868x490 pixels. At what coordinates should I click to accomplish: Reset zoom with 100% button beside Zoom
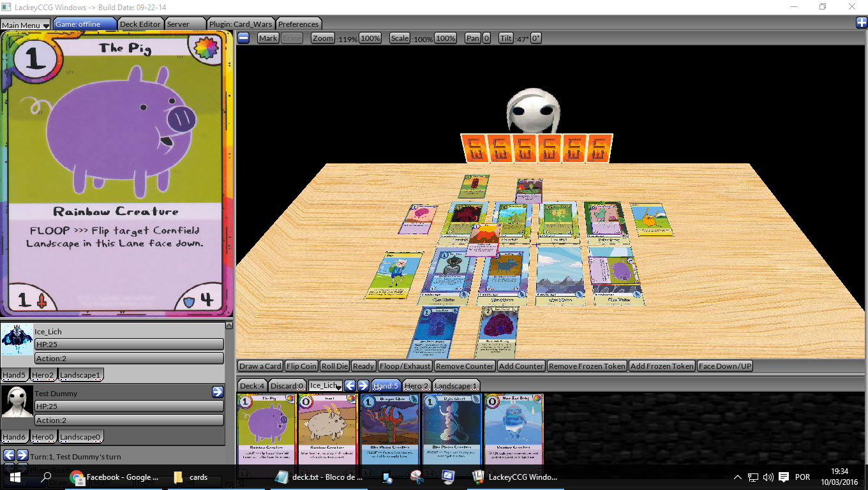pos(370,38)
